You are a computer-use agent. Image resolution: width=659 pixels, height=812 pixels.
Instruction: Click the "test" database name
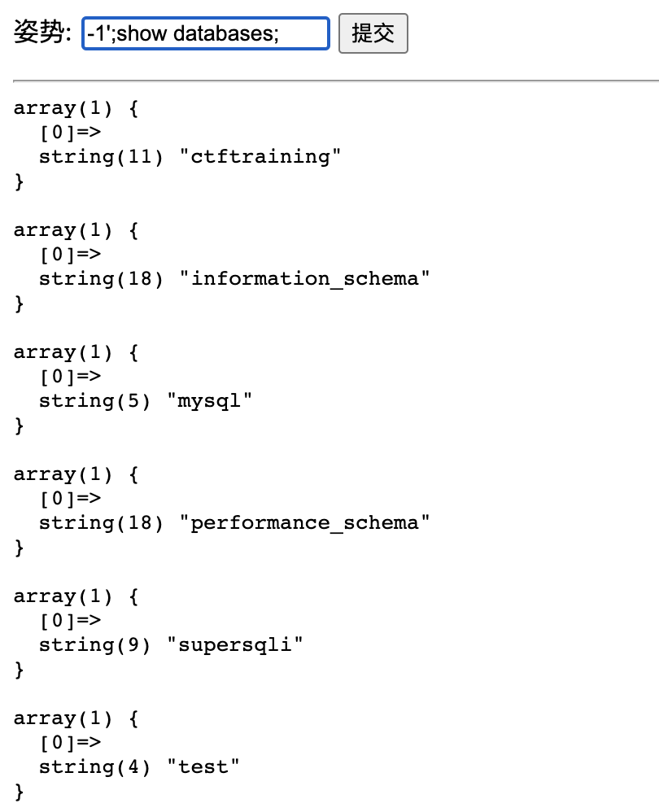tap(203, 767)
